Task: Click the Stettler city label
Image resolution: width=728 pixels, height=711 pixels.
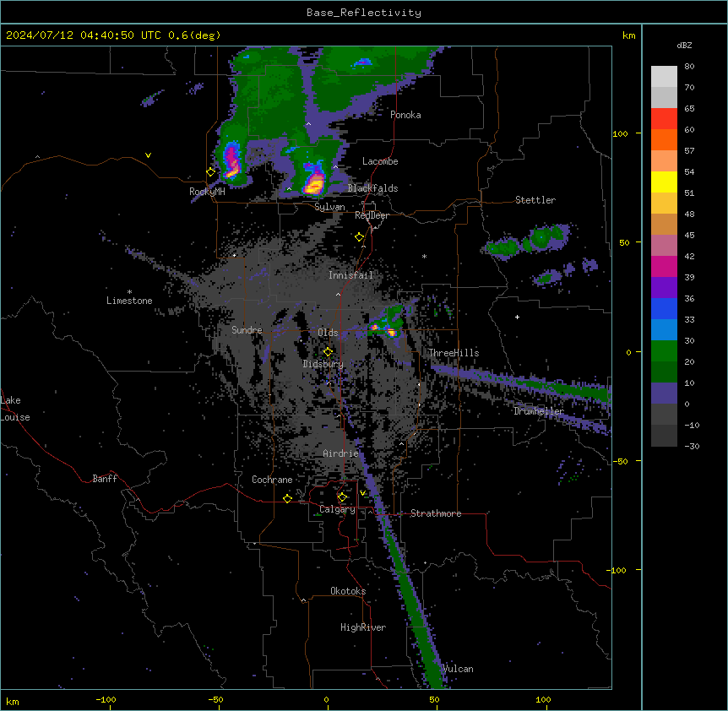Action: pyautogui.click(x=535, y=200)
